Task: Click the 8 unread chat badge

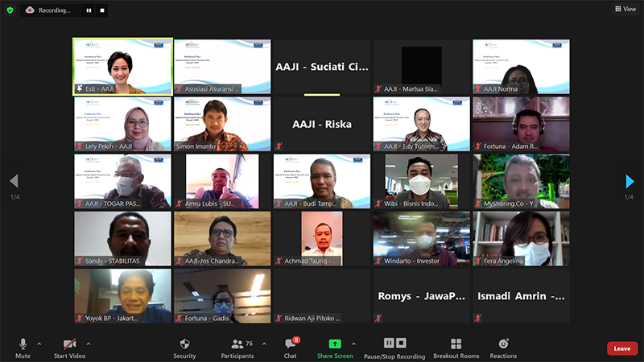Action: (x=296, y=339)
